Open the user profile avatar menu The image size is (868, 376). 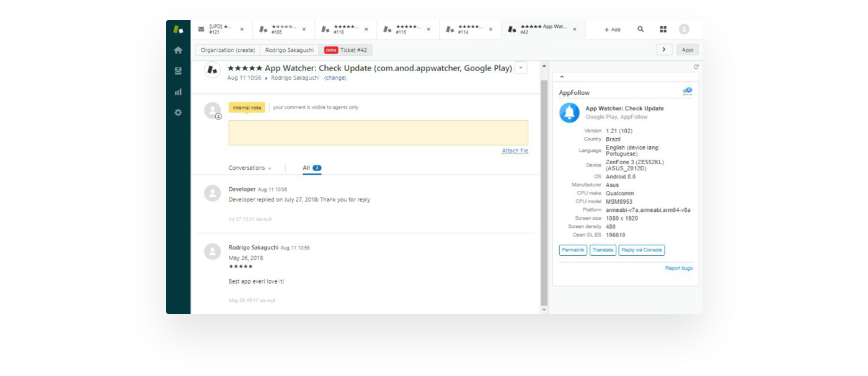coord(684,29)
